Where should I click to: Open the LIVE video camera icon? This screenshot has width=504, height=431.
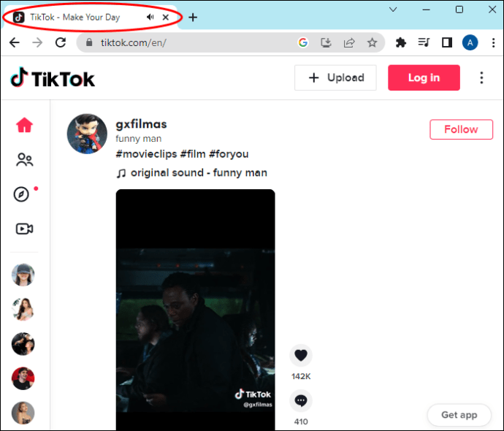pos(24,229)
